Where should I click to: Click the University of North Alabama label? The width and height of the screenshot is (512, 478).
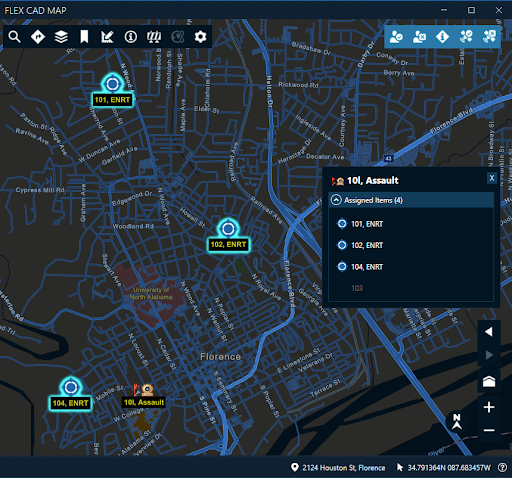[151, 293]
